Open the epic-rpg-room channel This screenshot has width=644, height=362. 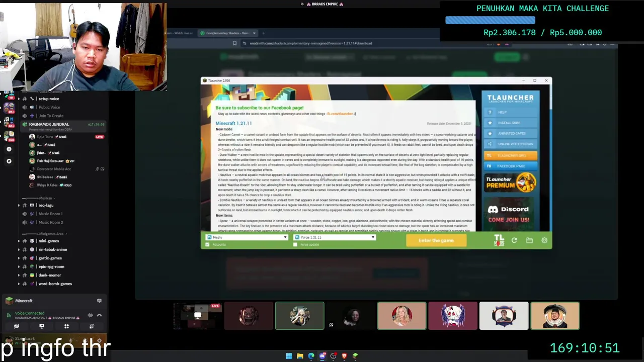click(x=51, y=266)
